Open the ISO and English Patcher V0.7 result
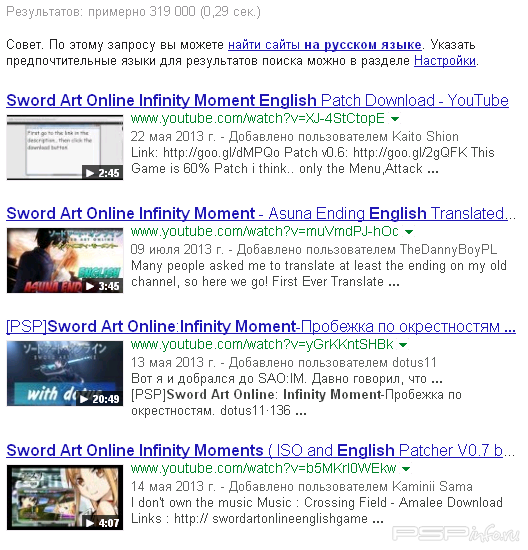 tap(260, 451)
